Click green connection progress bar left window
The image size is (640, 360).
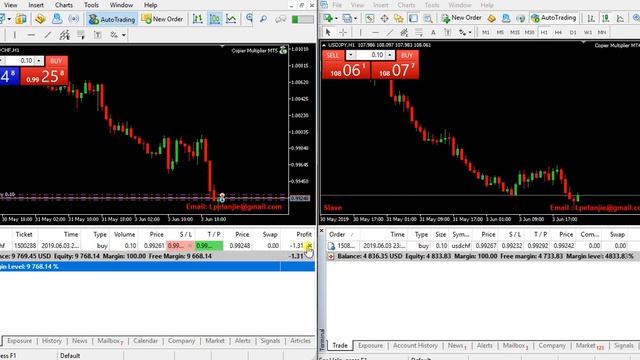(x=302, y=19)
